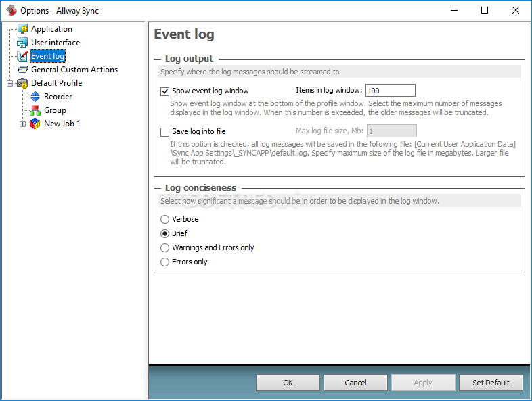Uncheck Show event log window
This screenshot has width=532, height=401.
(x=165, y=91)
